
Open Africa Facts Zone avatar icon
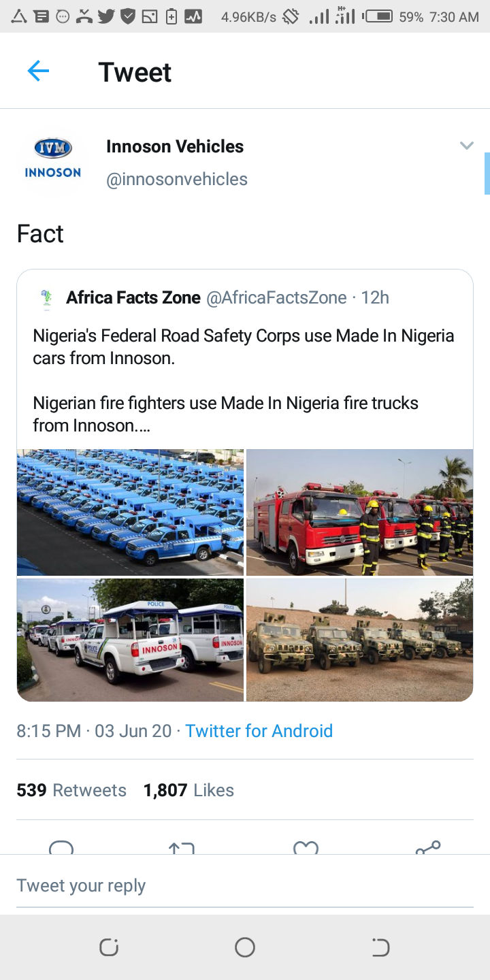tap(46, 299)
